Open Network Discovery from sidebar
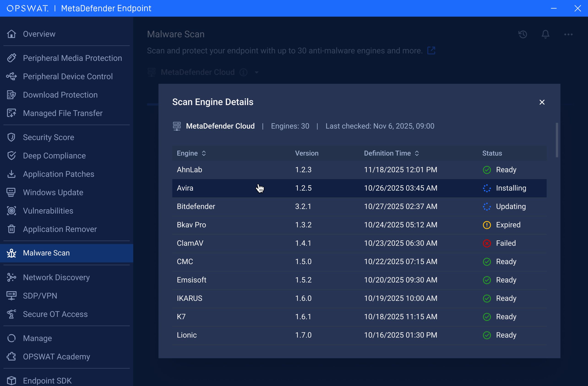Image resolution: width=588 pixels, height=386 pixels. pos(56,277)
